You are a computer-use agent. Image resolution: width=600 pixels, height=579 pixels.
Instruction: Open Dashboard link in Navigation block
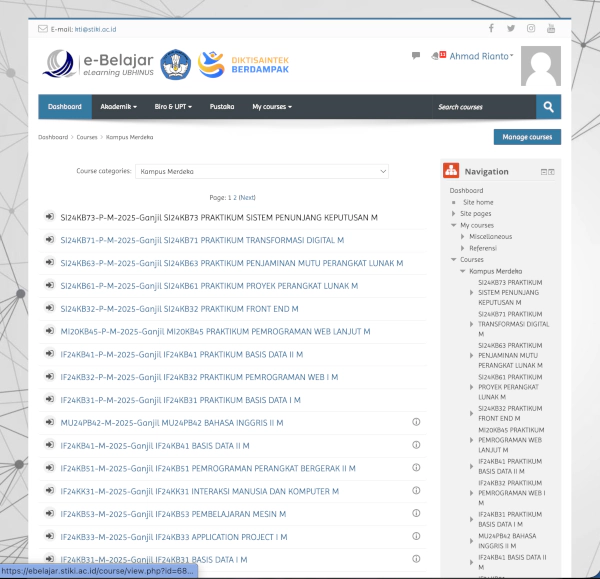[466, 190]
